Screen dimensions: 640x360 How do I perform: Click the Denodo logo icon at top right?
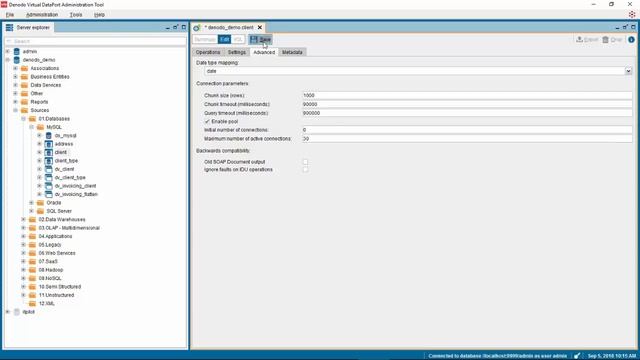(632, 14)
